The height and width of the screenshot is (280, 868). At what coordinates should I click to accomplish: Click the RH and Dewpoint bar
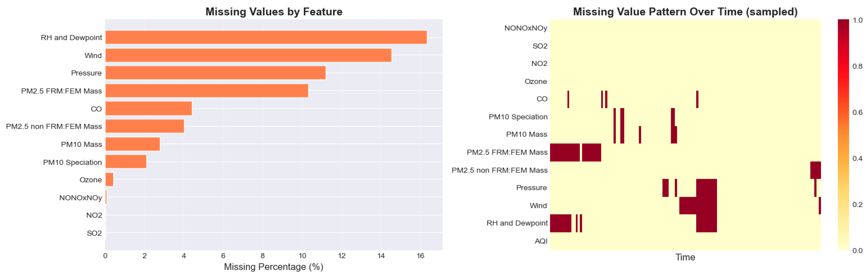pyautogui.click(x=266, y=37)
